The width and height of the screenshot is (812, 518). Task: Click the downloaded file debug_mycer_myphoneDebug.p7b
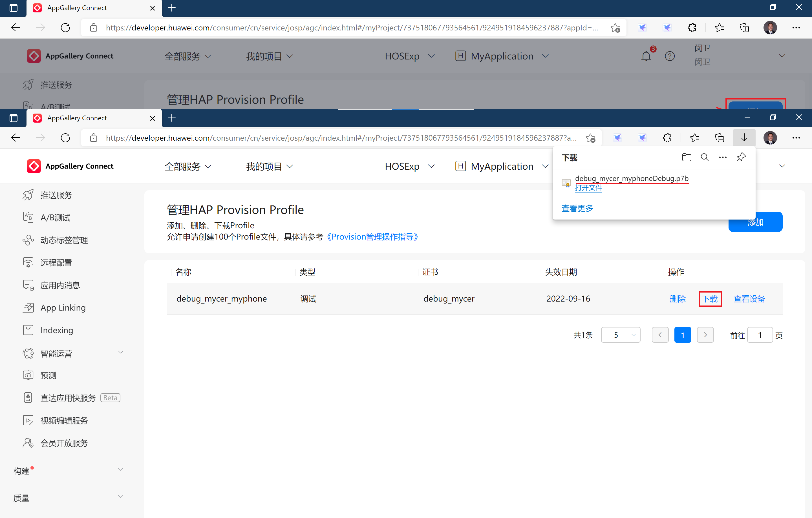pyautogui.click(x=632, y=178)
